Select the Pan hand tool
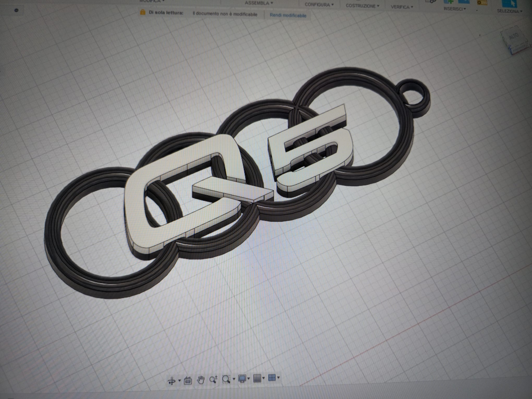 [201, 380]
